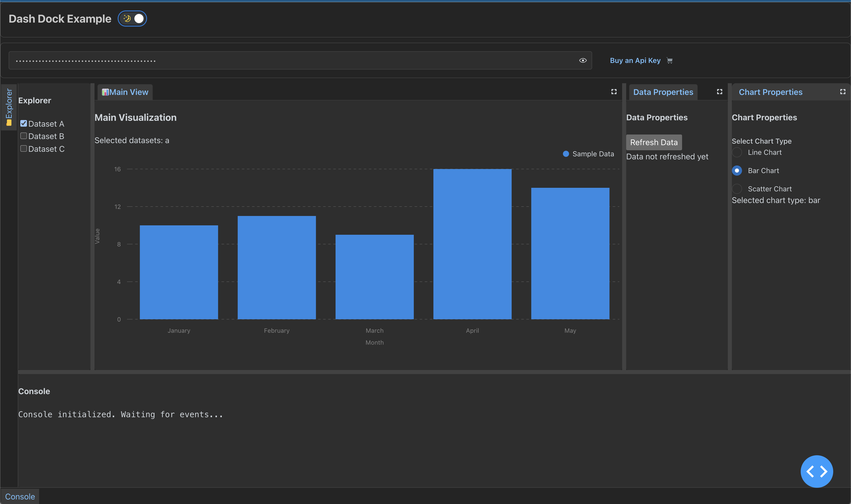Click the forward navigation arrow button
The height and width of the screenshot is (504, 851).
coord(823,472)
